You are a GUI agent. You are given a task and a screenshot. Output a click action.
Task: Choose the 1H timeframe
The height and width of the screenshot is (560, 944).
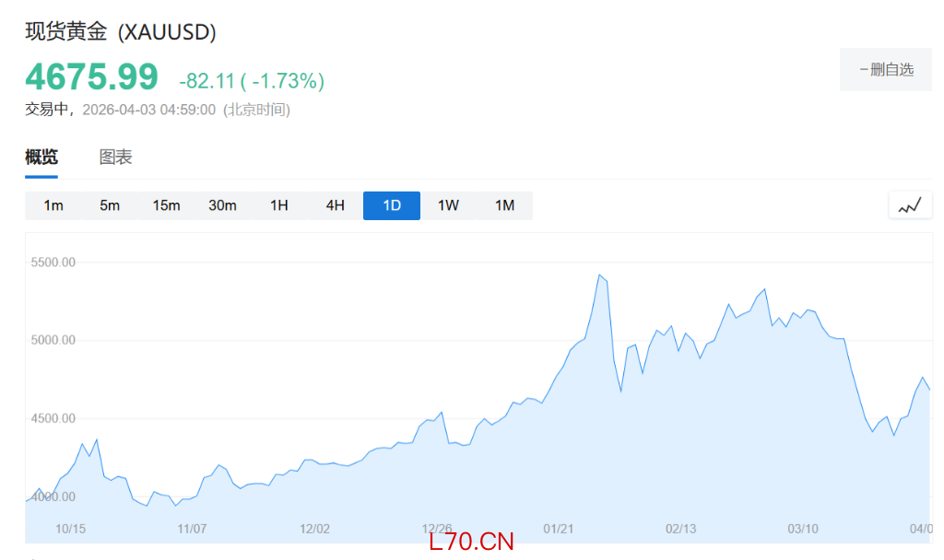pyautogui.click(x=279, y=205)
